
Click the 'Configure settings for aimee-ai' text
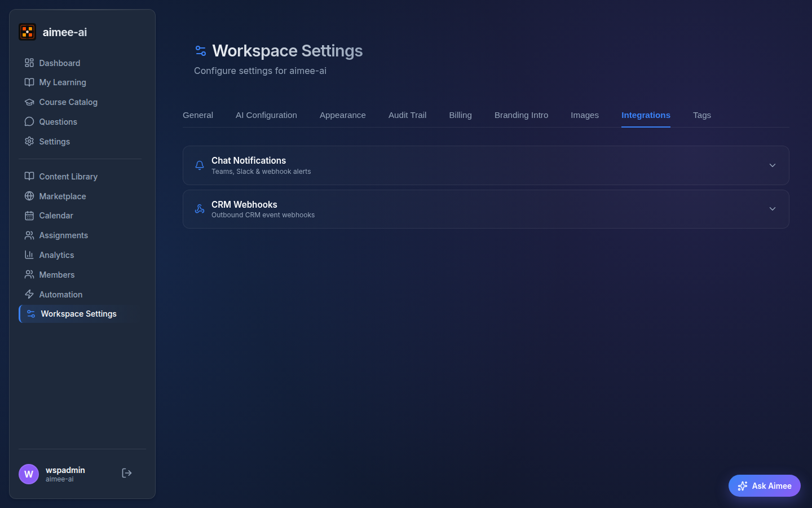(x=260, y=71)
